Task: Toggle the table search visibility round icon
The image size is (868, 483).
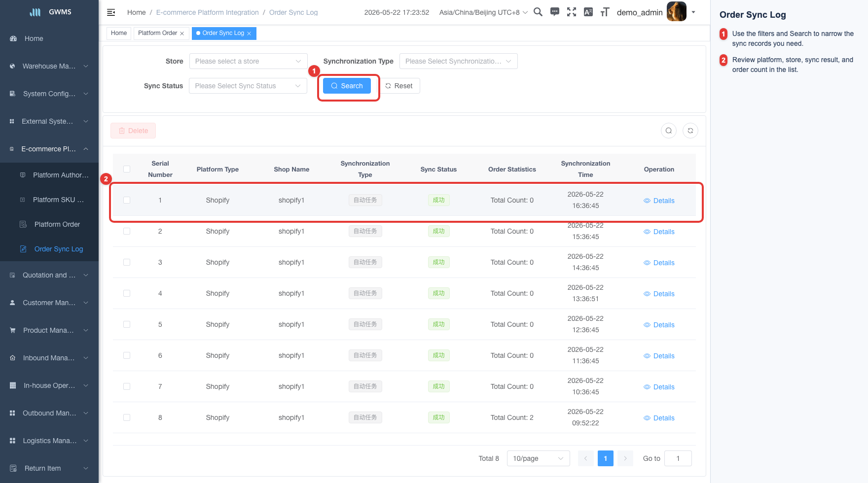Action: 669,131
